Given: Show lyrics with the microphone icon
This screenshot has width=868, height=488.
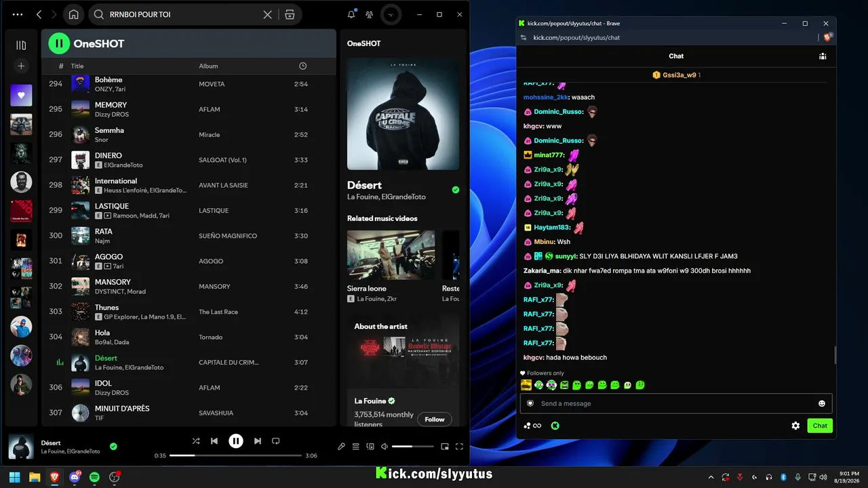Looking at the screenshot, I should point(341,446).
